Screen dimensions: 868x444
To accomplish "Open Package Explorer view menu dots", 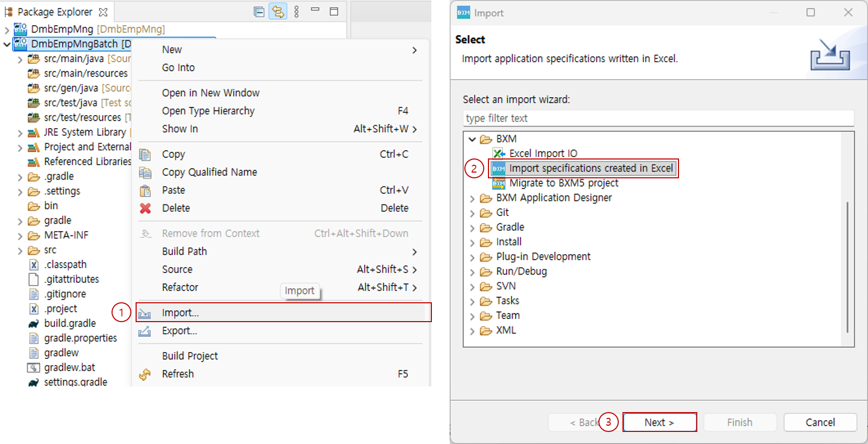I will tap(297, 12).
